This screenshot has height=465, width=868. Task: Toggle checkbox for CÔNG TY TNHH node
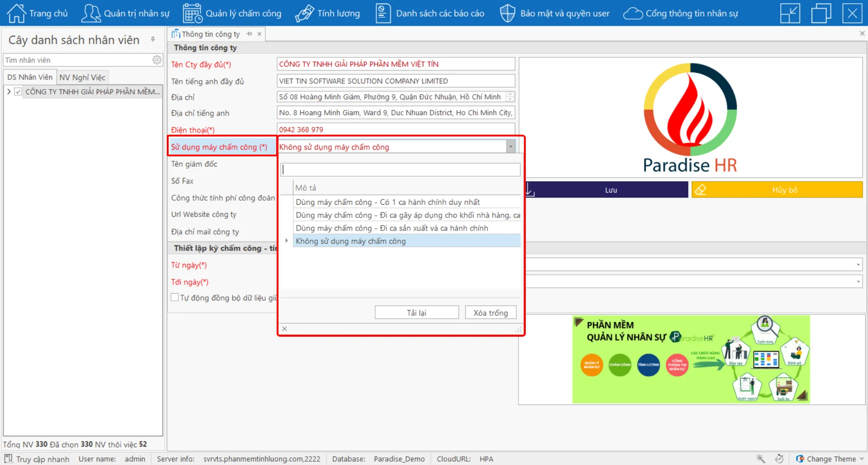pos(18,92)
